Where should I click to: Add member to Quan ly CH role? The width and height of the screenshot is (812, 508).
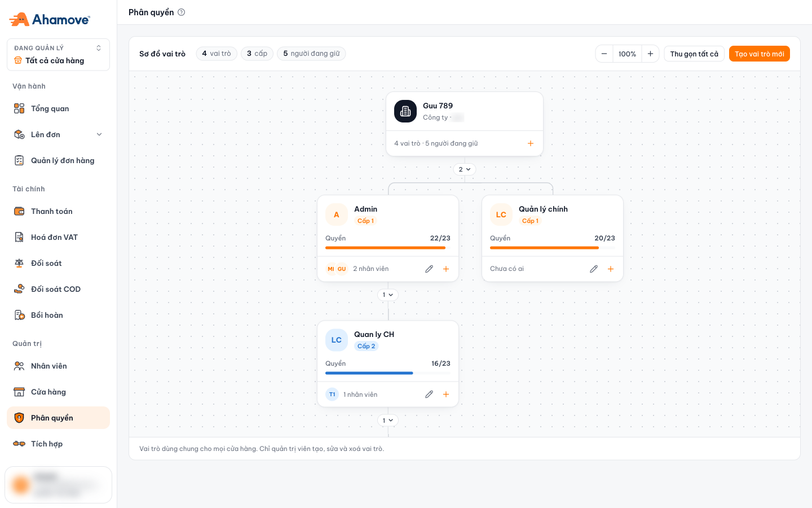[446, 394]
